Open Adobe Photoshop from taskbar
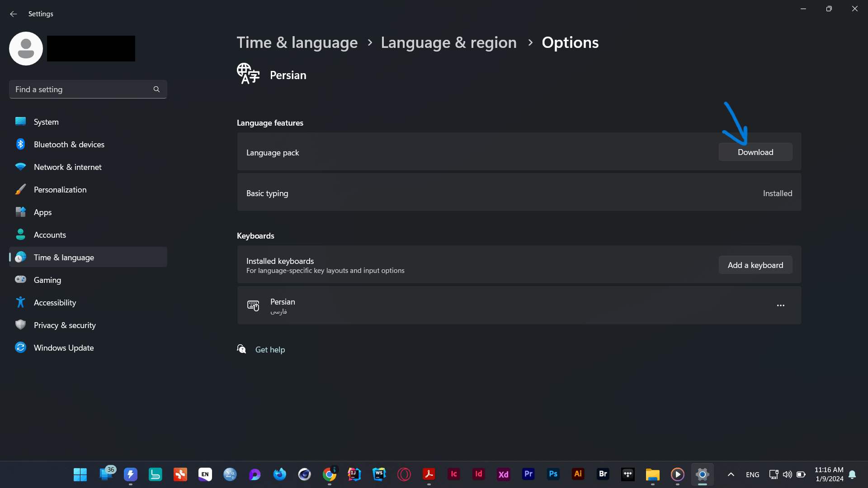 click(x=553, y=474)
